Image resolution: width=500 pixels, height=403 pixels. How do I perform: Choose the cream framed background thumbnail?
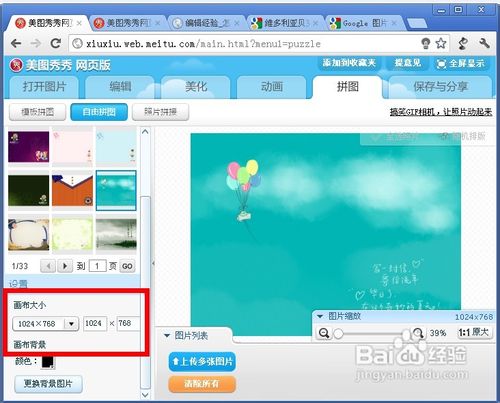(29, 234)
